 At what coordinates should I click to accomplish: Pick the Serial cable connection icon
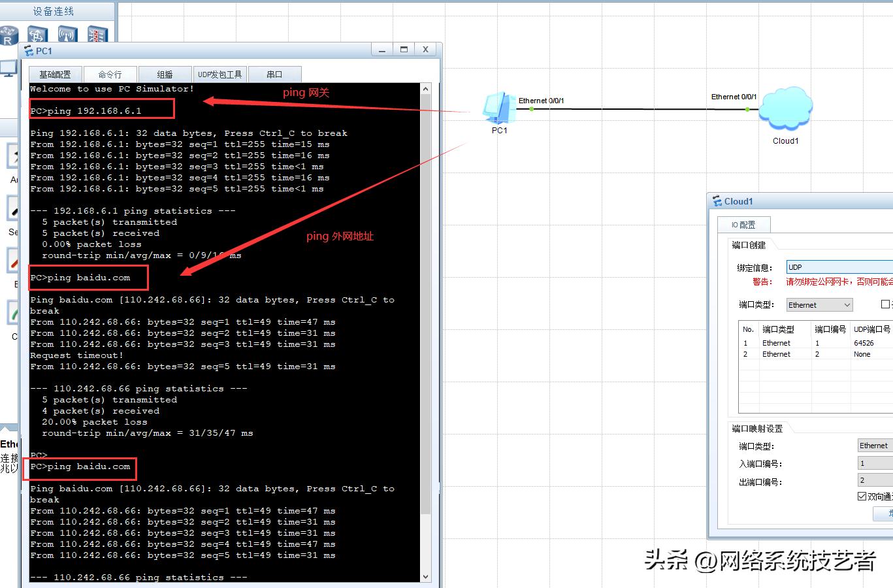pos(13,209)
